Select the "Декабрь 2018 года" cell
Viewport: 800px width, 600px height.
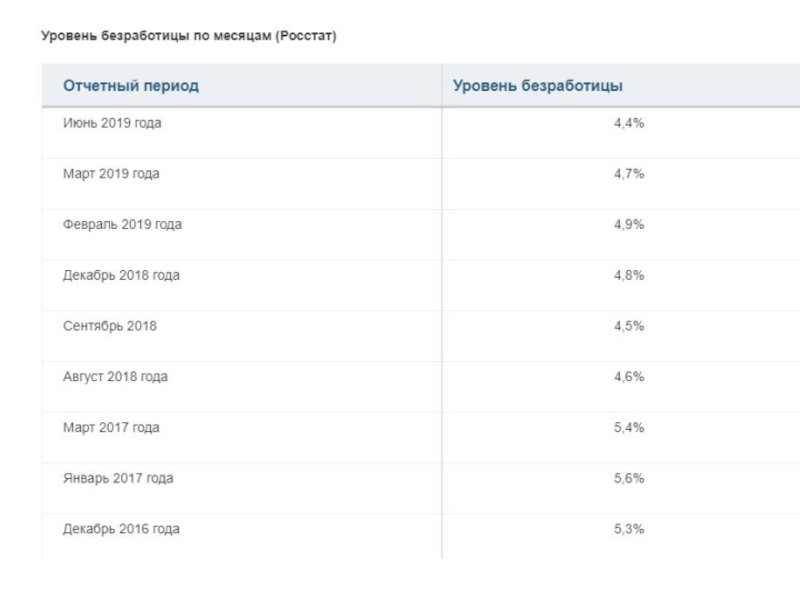[x=121, y=276]
